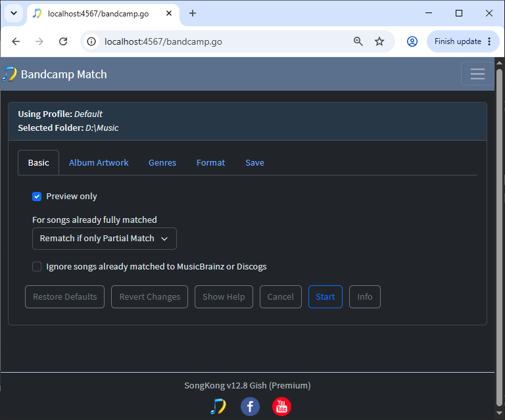This screenshot has height=420, width=505.
Task: Click the SongKong v12.8 Gish (Premium) text
Action: pos(247,386)
